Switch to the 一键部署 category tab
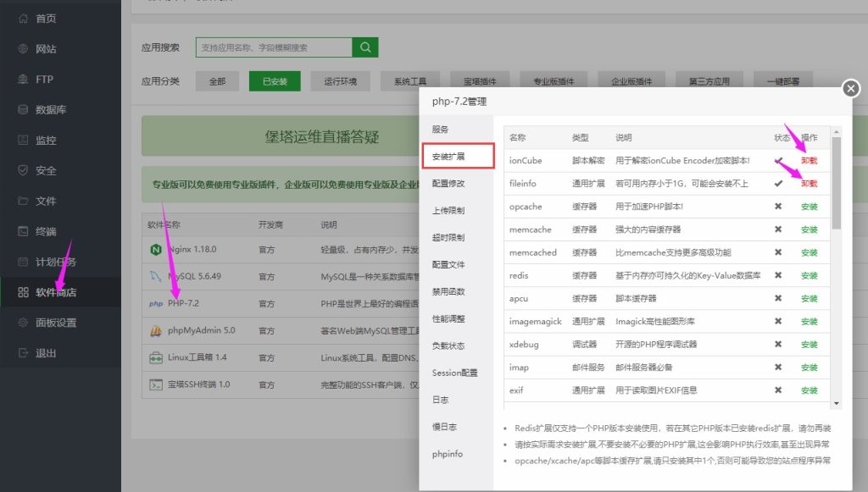The width and height of the screenshot is (868, 492). tap(784, 80)
